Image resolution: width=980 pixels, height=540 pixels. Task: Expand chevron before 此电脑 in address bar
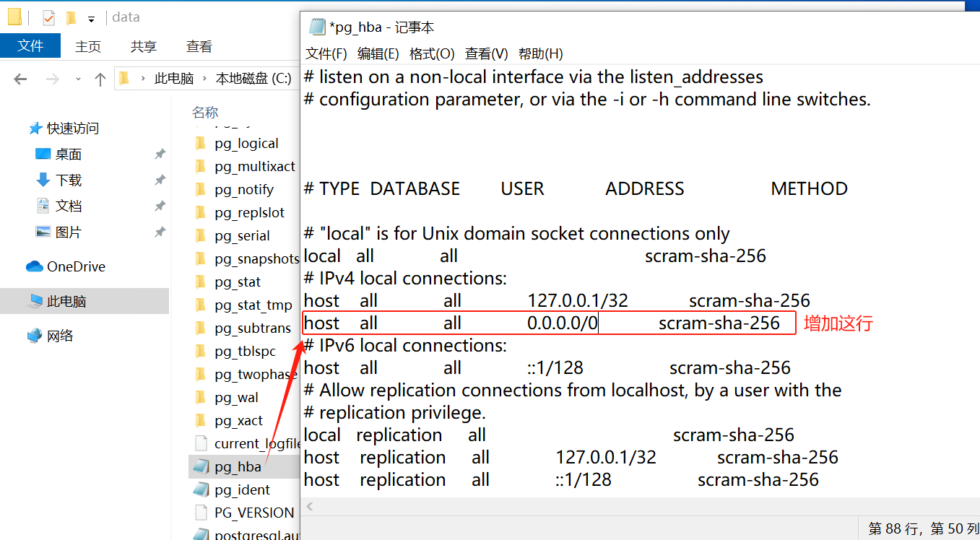[143, 79]
